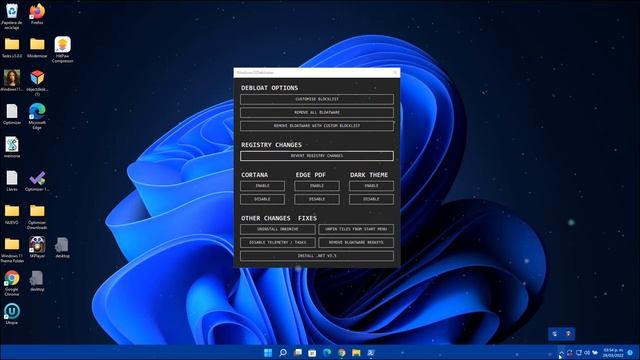This screenshot has height=360, width=640.
Task: Open the Windows Start menu
Action: pyautogui.click(x=268, y=353)
